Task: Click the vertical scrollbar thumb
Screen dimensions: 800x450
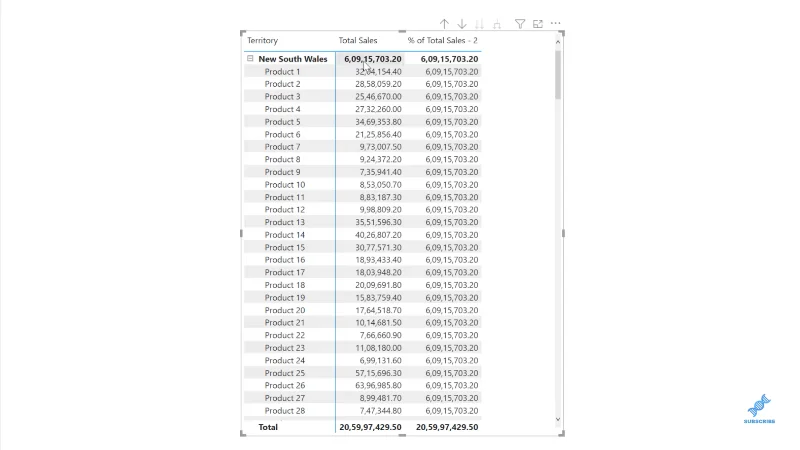Action: click(558, 74)
